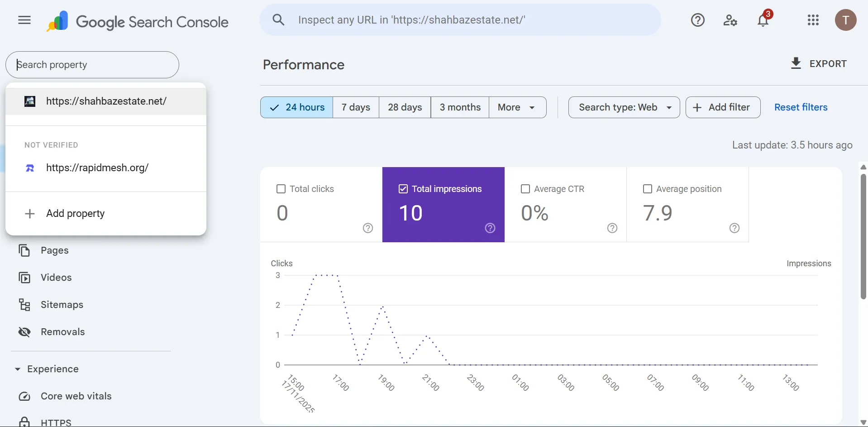Expand the More date range dropdown
The width and height of the screenshot is (868, 427).
(x=517, y=107)
